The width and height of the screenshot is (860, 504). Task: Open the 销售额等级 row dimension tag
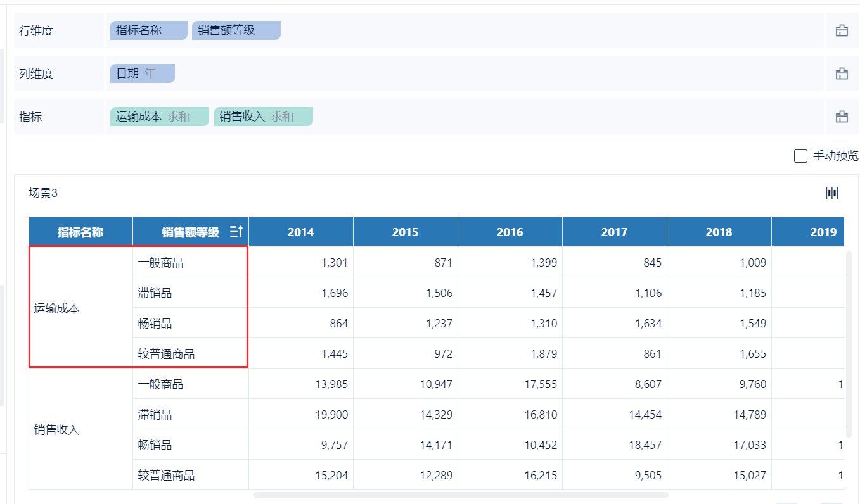coord(236,30)
